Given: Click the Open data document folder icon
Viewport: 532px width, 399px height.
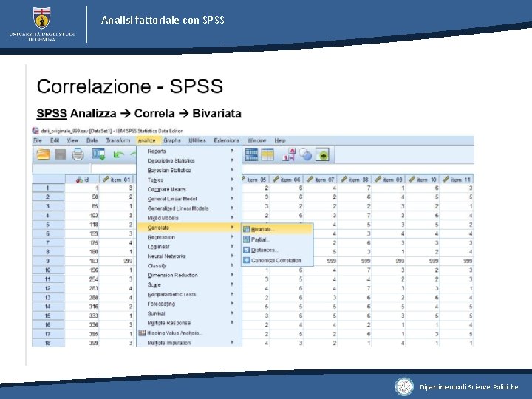Looking at the screenshot, I should pos(43,154).
